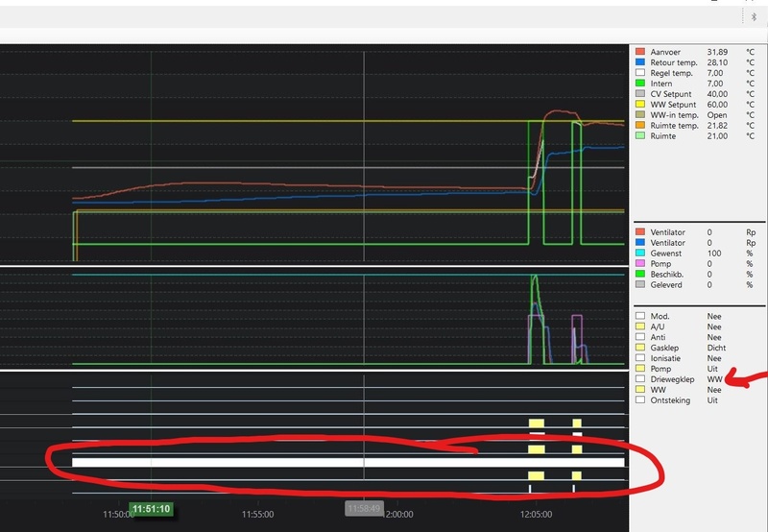Screen dimensions: 768x532
Task: Click the yellow box beside Pomp Uit
Action: (x=639, y=369)
